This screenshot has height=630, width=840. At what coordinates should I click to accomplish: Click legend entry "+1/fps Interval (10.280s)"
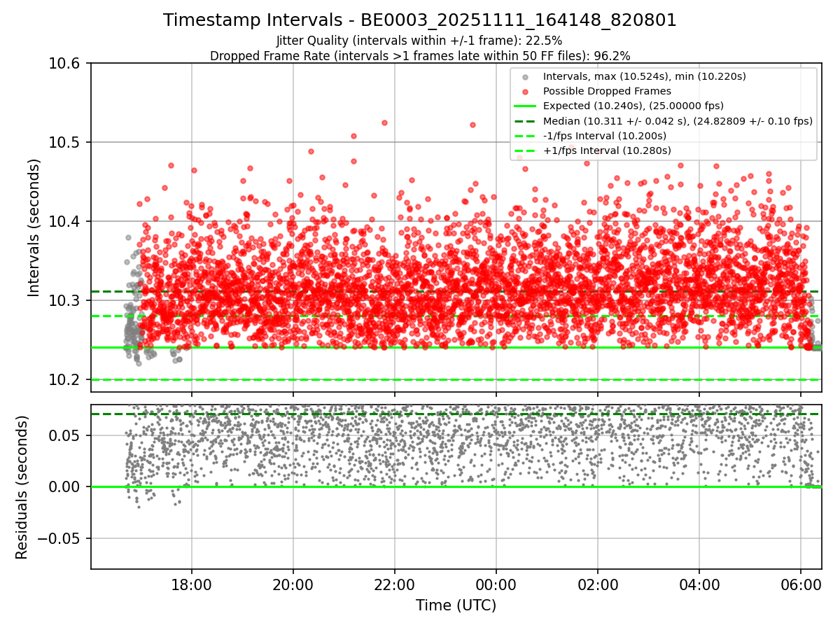(x=607, y=150)
